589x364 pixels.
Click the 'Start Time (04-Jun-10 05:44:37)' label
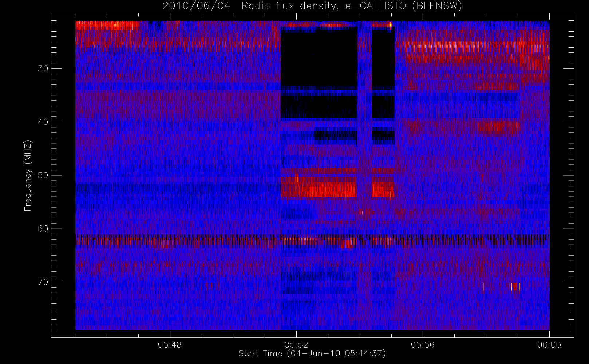(x=312, y=353)
